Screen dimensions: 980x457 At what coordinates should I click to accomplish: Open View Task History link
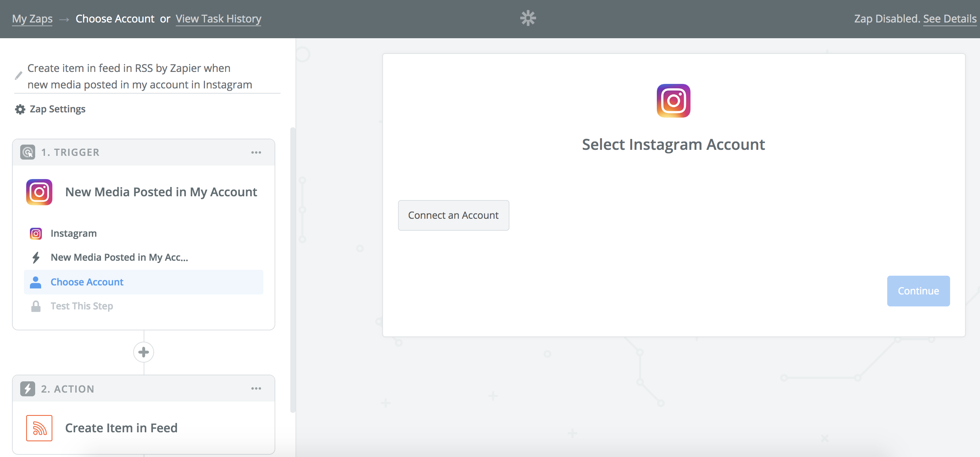(x=218, y=19)
